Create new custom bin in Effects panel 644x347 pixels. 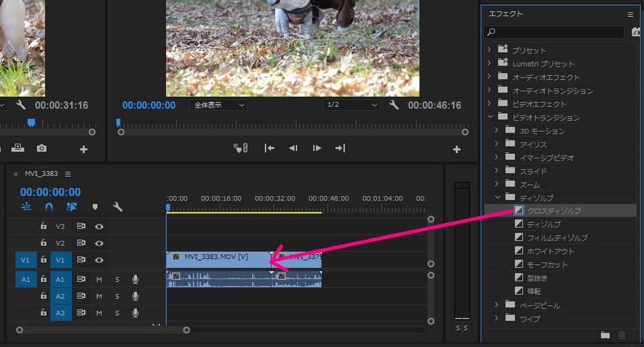(605, 335)
